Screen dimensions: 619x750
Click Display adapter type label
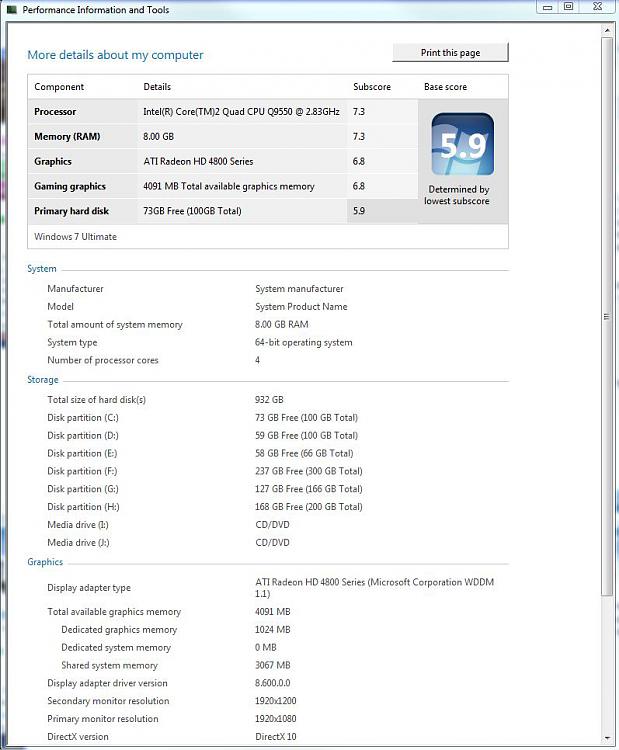point(88,588)
